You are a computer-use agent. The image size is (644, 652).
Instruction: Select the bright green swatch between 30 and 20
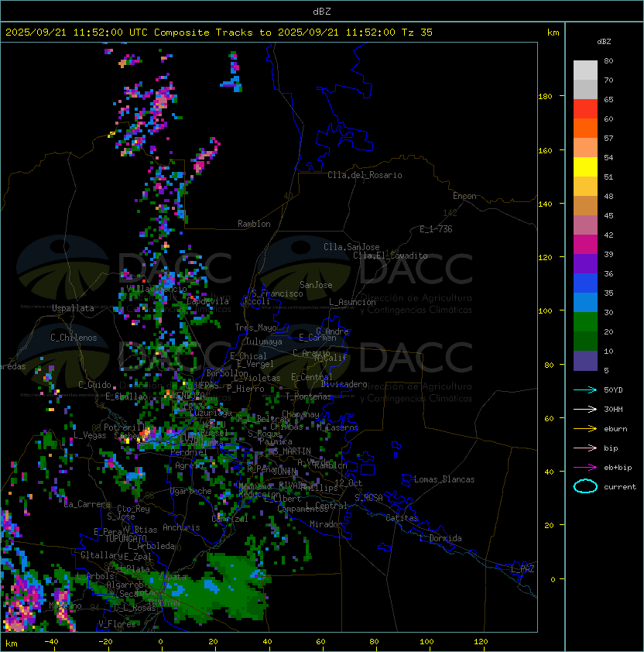585,322
